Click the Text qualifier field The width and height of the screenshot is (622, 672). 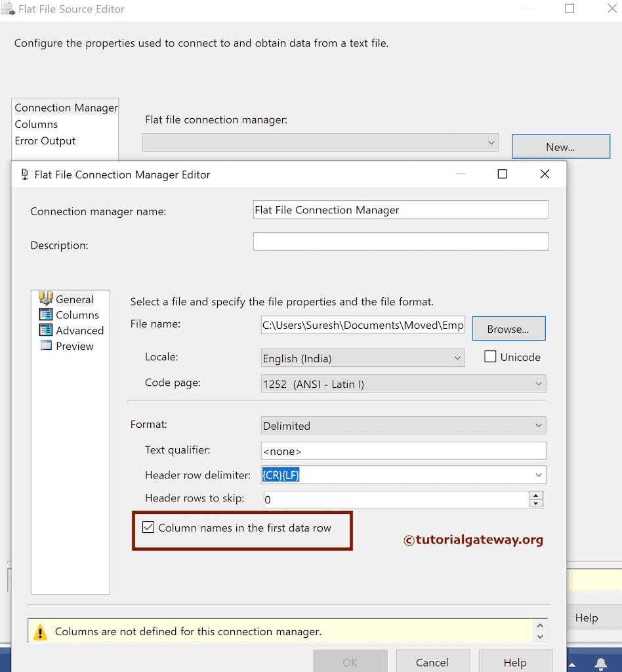[x=403, y=450]
